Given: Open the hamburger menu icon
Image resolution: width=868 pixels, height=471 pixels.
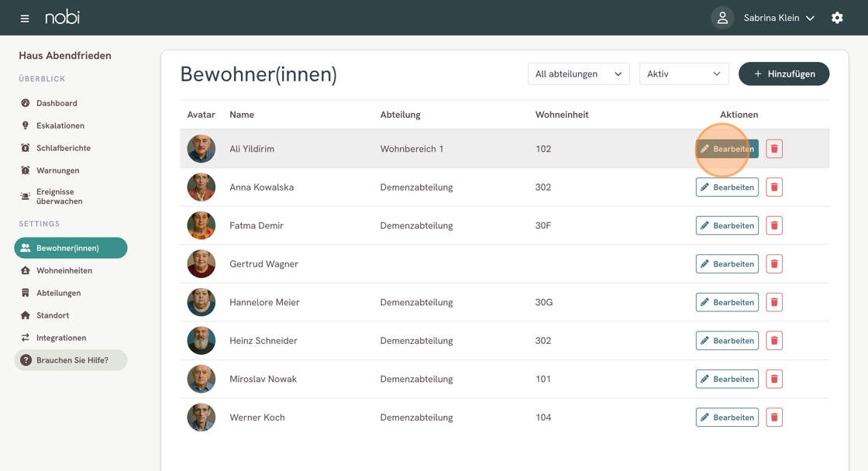Looking at the screenshot, I should (x=24, y=19).
